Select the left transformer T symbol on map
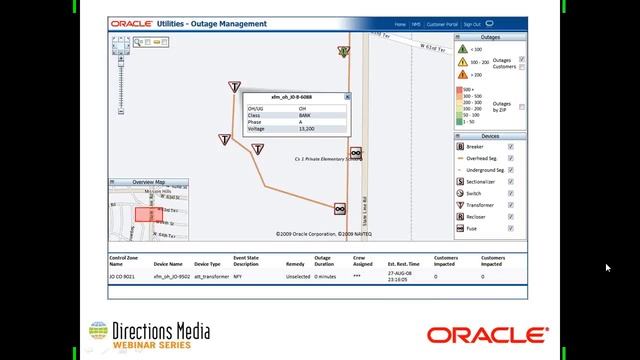 (x=224, y=140)
